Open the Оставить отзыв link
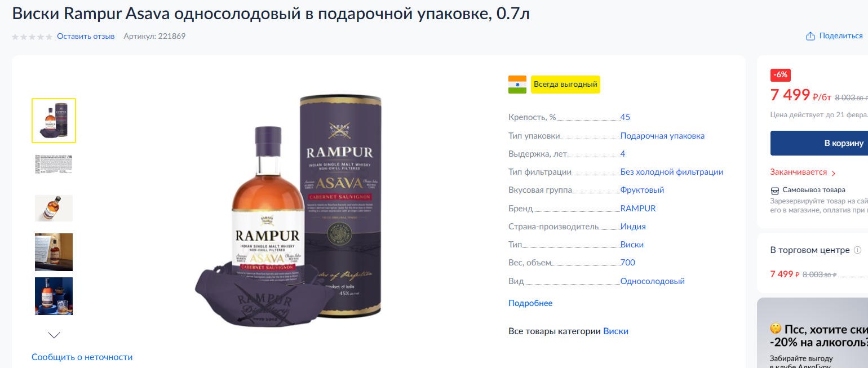Screen dimensions: 868x368 86,36
